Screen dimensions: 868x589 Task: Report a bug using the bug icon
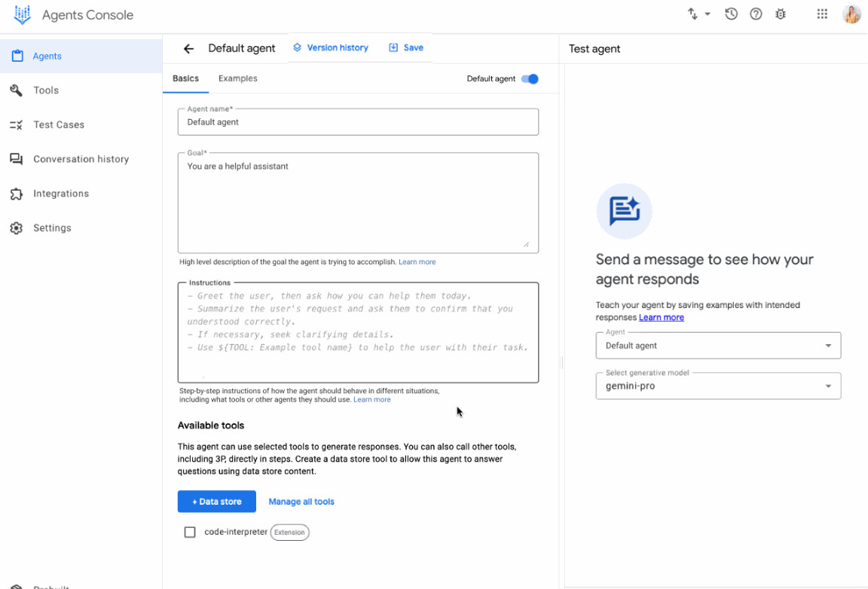point(781,14)
